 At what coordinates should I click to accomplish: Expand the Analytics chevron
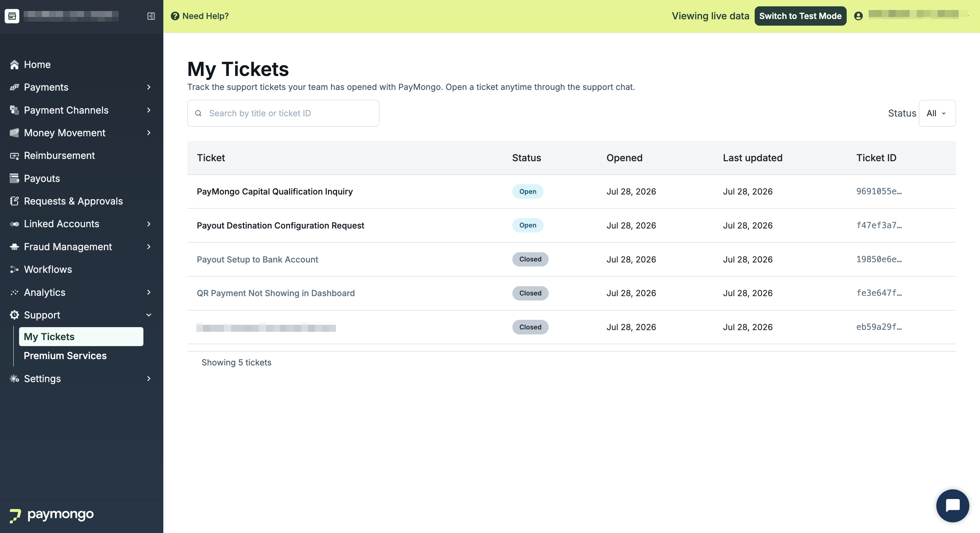pyautogui.click(x=149, y=292)
